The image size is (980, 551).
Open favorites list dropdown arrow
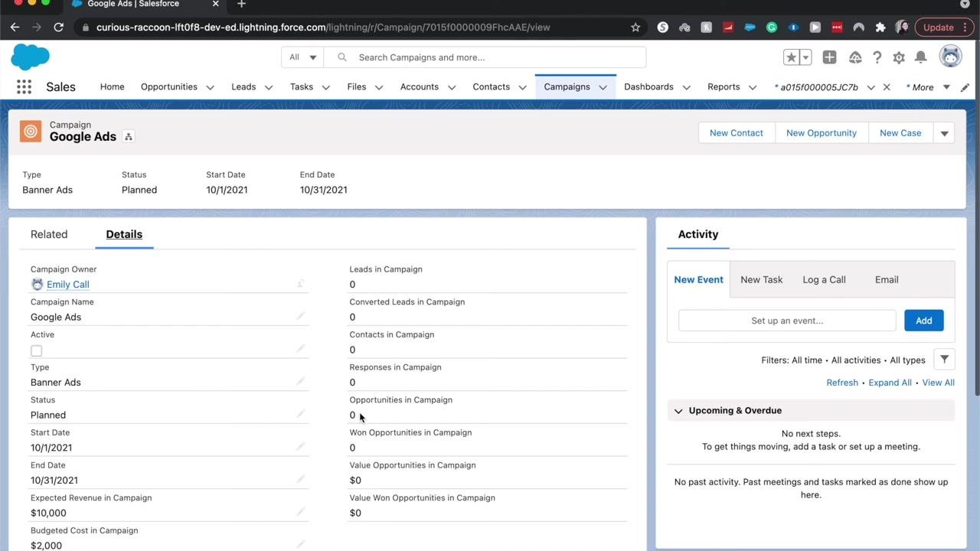click(x=805, y=57)
